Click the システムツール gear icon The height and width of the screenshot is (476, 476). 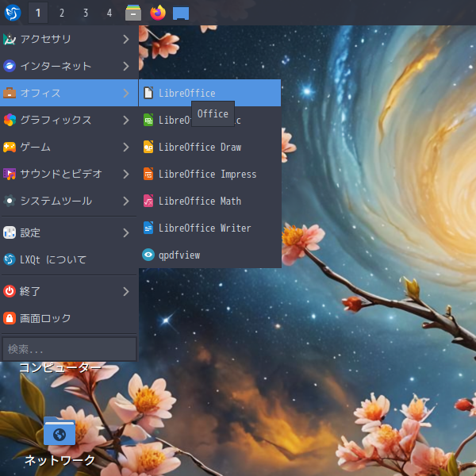coord(10,201)
